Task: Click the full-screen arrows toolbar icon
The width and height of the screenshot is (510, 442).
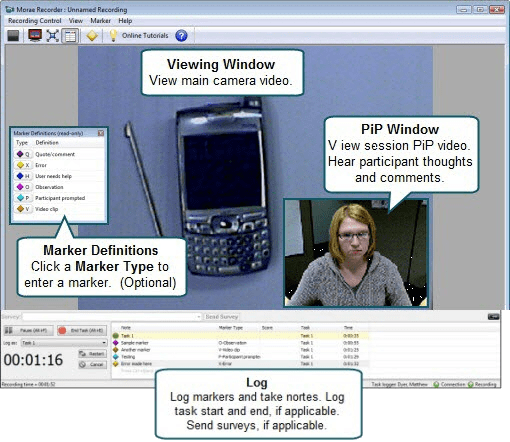Action: [x=53, y=36]
